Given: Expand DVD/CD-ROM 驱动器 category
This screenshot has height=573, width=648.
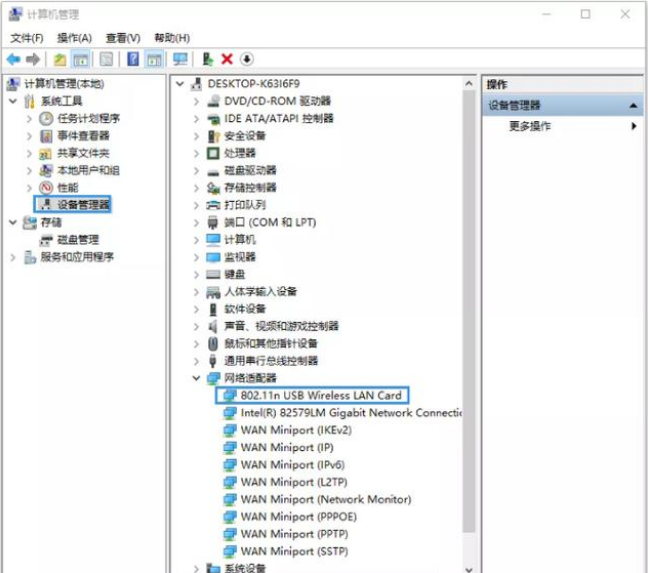Looking at the screenshot, I should click(x=196, y=101).
